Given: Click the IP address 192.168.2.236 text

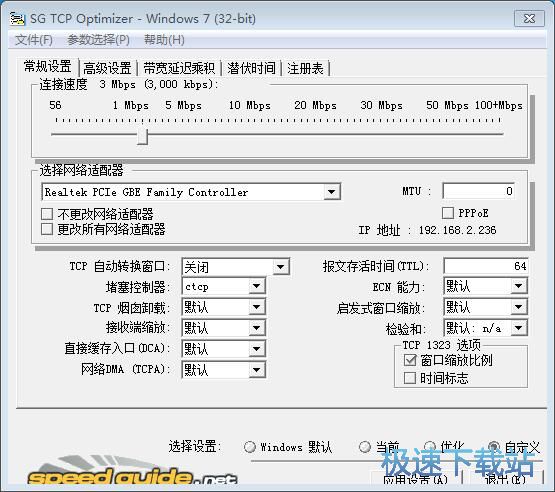Looking at the screenshot, I should point(457,230).
